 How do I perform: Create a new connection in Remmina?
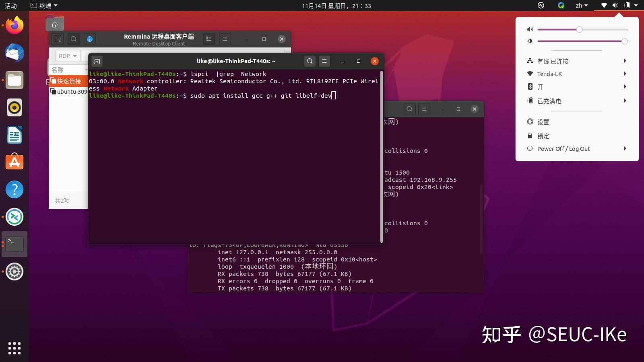pos(57,39)
